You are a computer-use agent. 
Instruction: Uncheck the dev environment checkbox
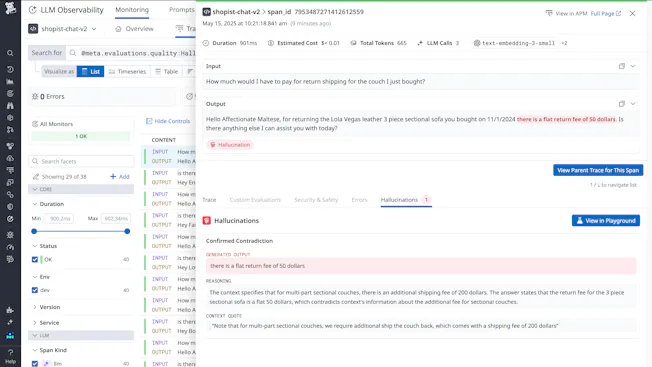[x=35, y=290]
